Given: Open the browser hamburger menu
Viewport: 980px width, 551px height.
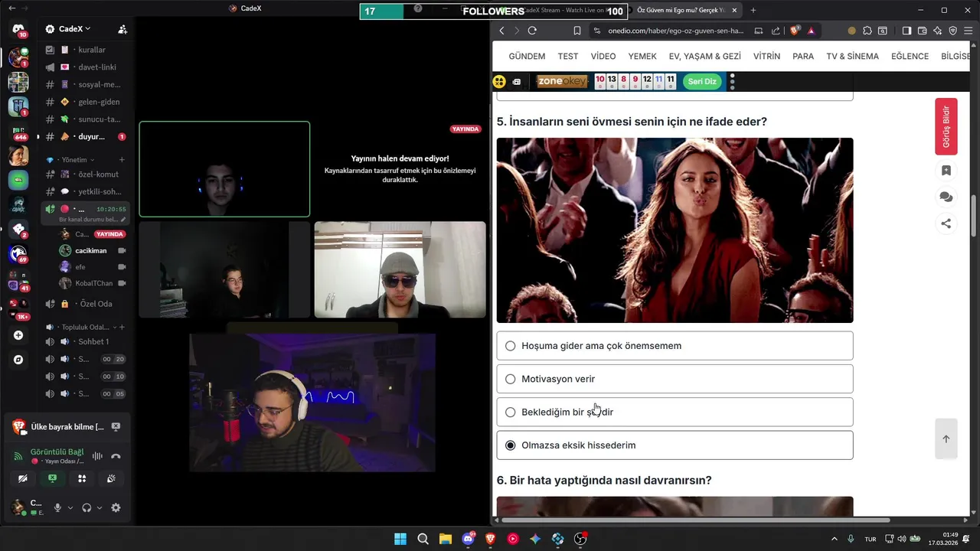Looking at the screenshot, I should coord(969,31).
